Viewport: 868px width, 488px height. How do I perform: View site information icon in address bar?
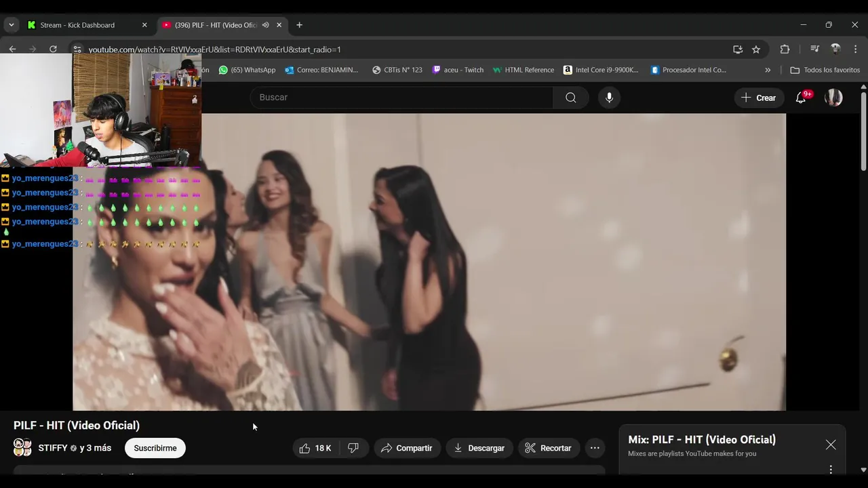click(x=77, y=49)
